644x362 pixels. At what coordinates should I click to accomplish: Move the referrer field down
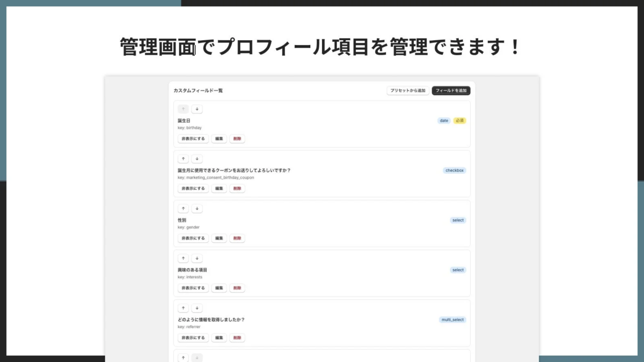coord(197,308)
